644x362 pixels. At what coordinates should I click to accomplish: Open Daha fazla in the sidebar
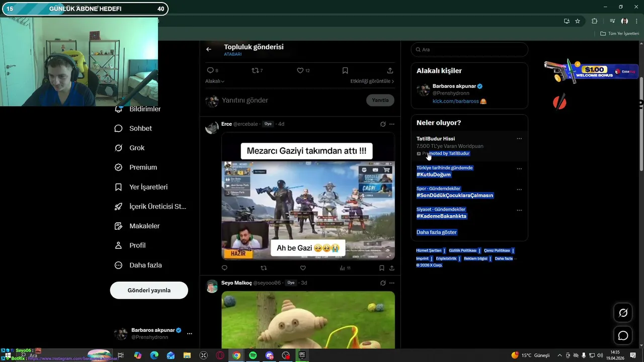(x=138, y=265)
